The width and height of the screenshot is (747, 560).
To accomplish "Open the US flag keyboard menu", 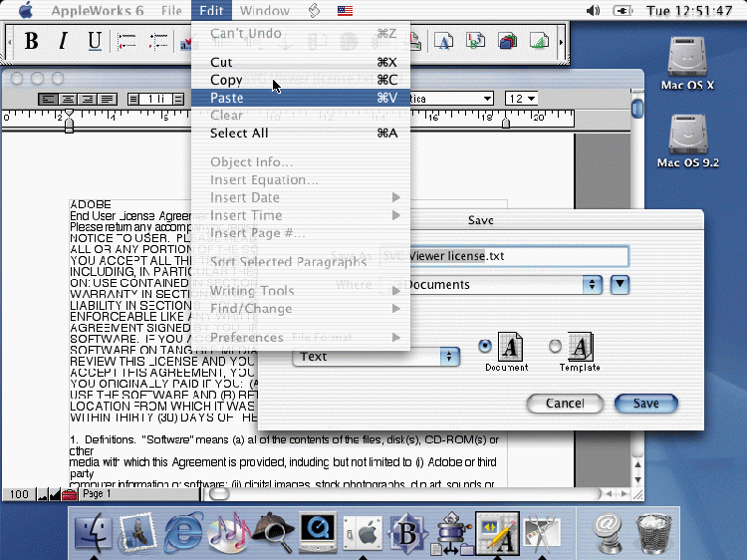I will coord(345,11).
